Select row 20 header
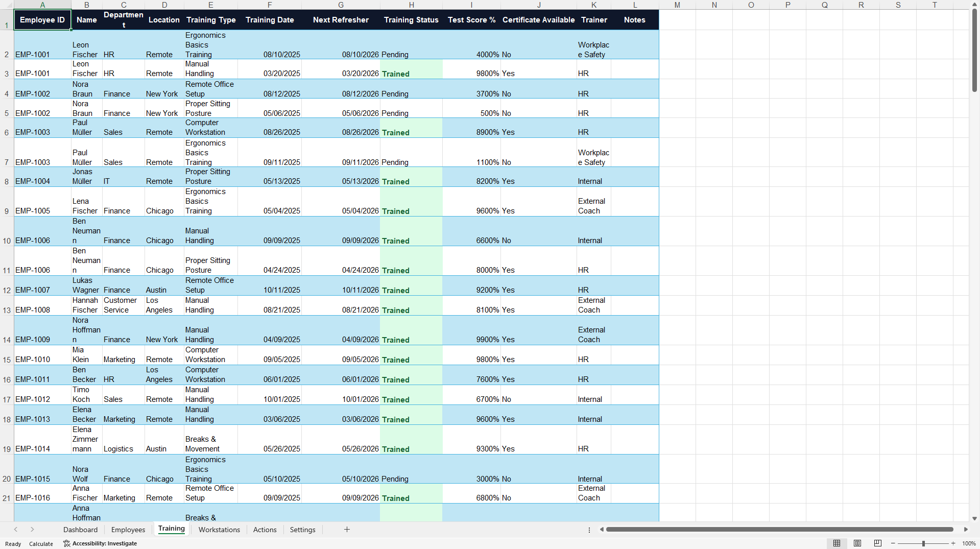The width and height of the screenshot is (980, 549). tap(7, 469)
